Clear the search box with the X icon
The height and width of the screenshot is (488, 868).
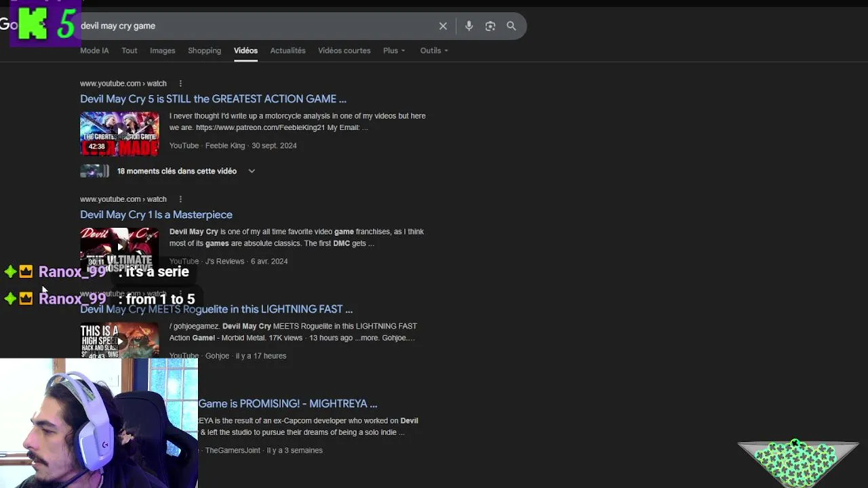pyautogui.click(x=443, y=26)
